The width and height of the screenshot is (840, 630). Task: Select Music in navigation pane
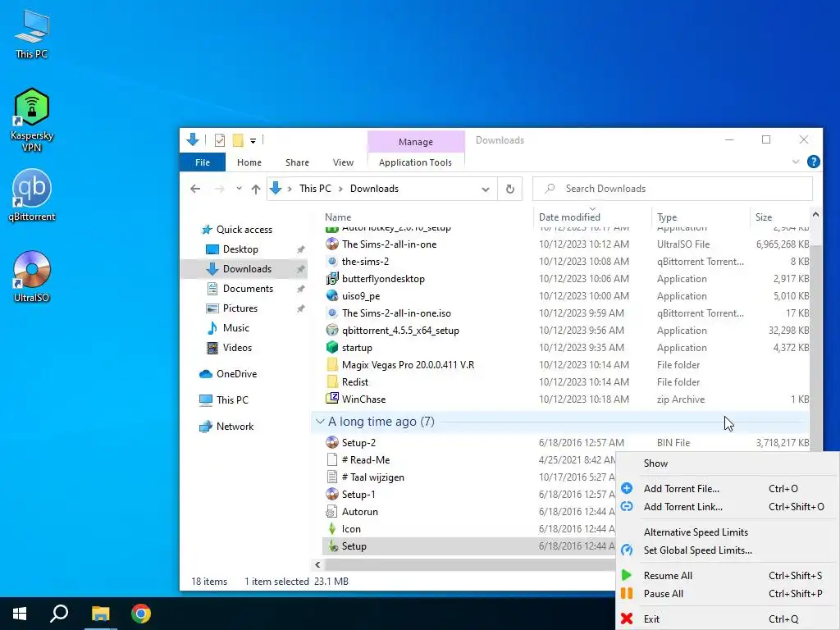(x=235, y=328)
